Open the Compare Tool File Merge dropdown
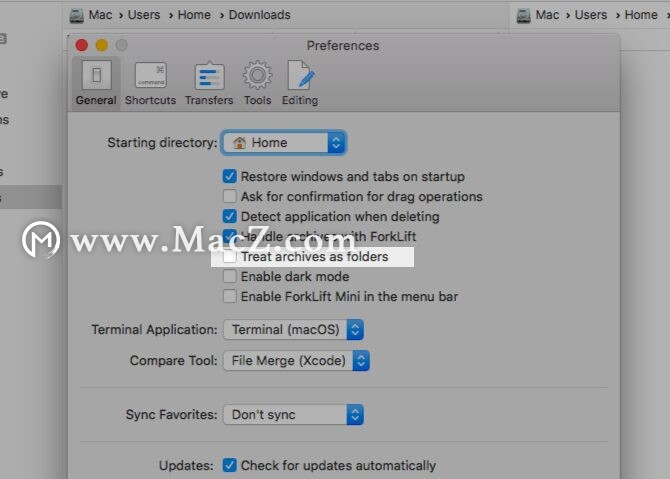 click(x=297, y=361)
